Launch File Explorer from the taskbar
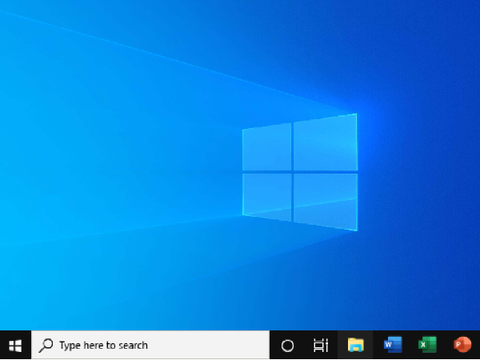Screen dimensions: 480x360 point(356,345)
